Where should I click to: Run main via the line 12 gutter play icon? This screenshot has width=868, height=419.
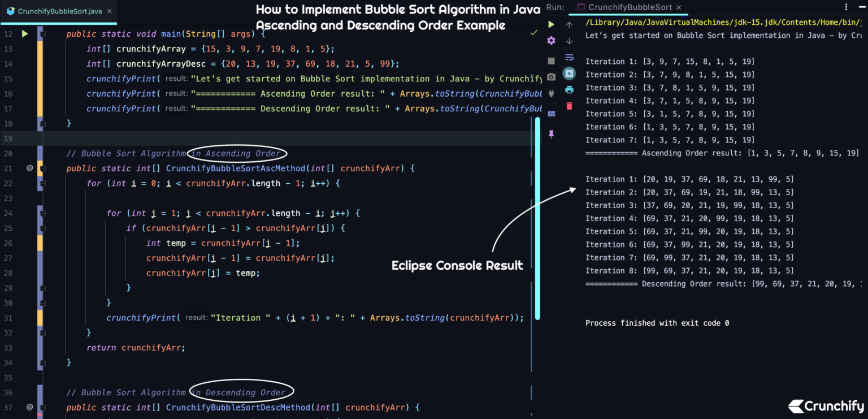click(25, 34)
